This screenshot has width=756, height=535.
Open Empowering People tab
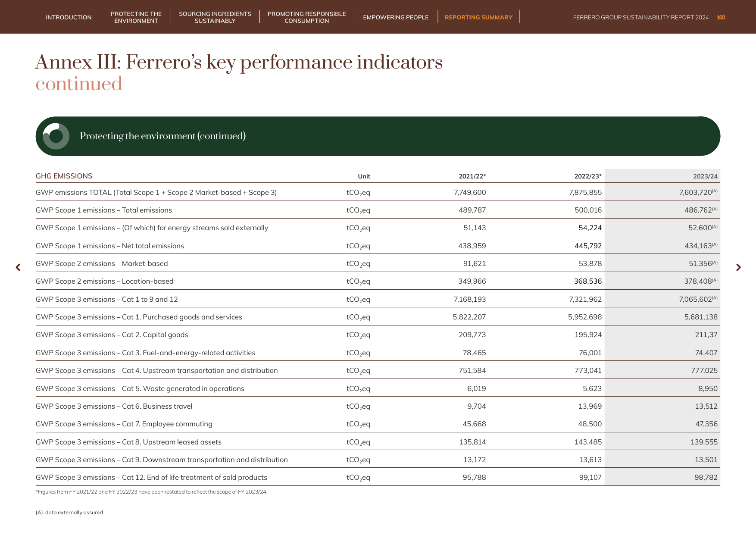coord(396,17)
